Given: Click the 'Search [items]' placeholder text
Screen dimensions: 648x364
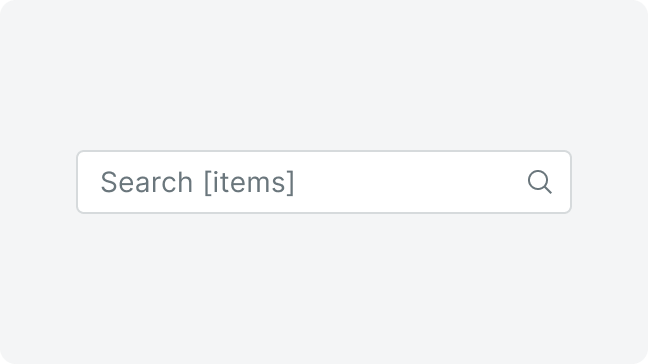Looking at the screenshot, I should 198,182.
